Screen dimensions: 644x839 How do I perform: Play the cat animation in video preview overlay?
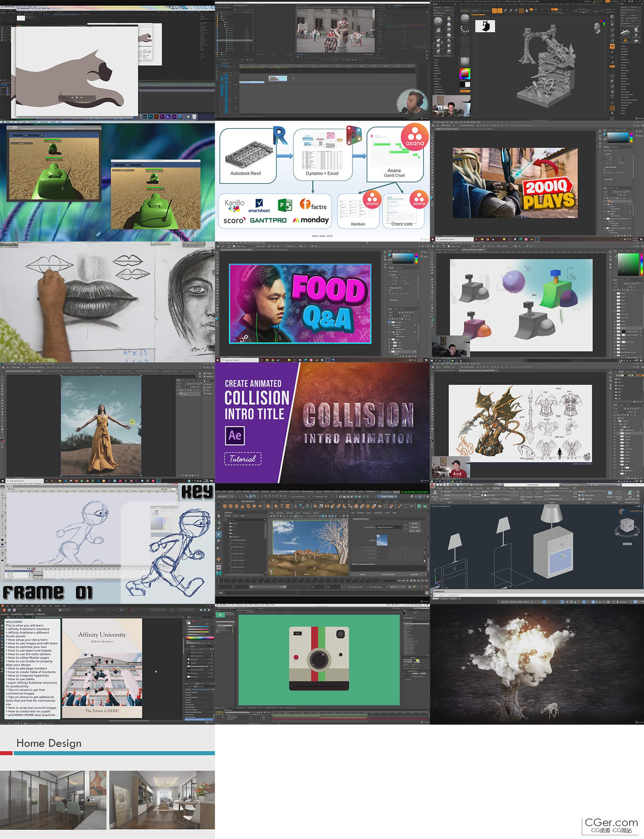tap(77, 98)
